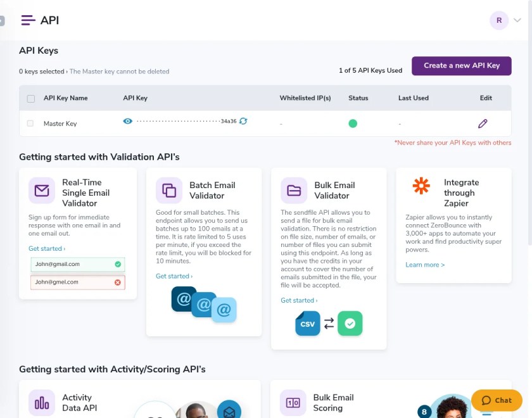Tick the select-all checkbox in table header
Screen dimensions: 532x418
(x=31, y=98)
